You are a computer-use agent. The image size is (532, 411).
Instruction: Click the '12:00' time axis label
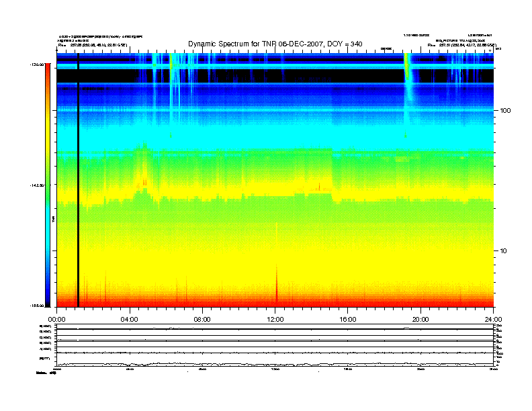[x=275, y=319]
